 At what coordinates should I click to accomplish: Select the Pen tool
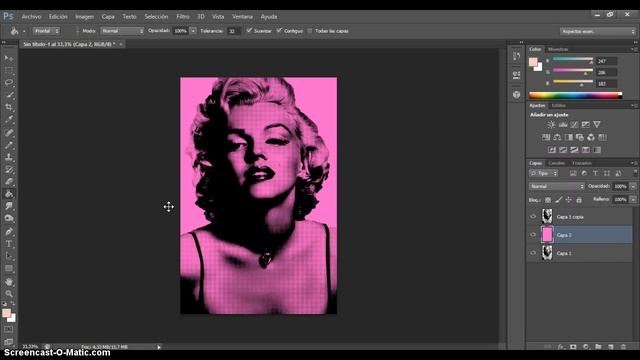pyautogui.click(x=9, y=231)
